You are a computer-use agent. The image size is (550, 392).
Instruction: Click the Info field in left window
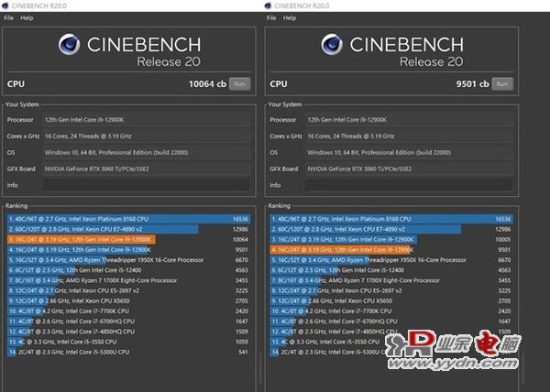147,185
